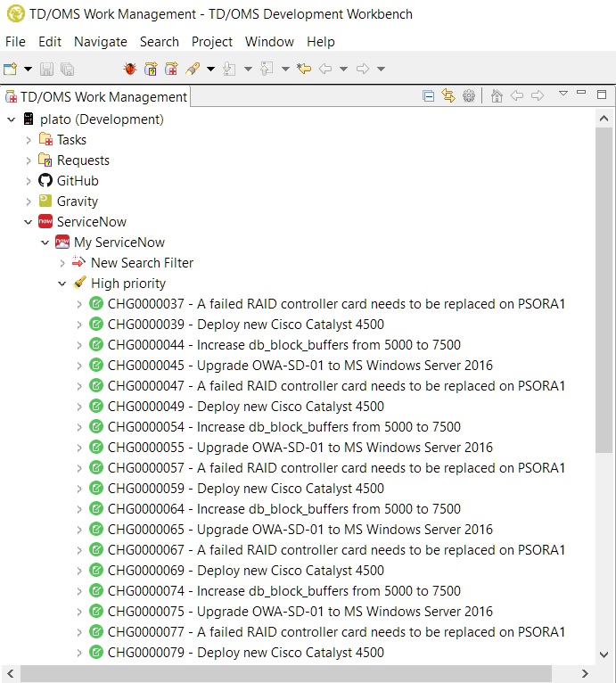Click green status icon of CHG0000037
The image size is (616, 683).
pyautogui.click(x=96, y=304)
